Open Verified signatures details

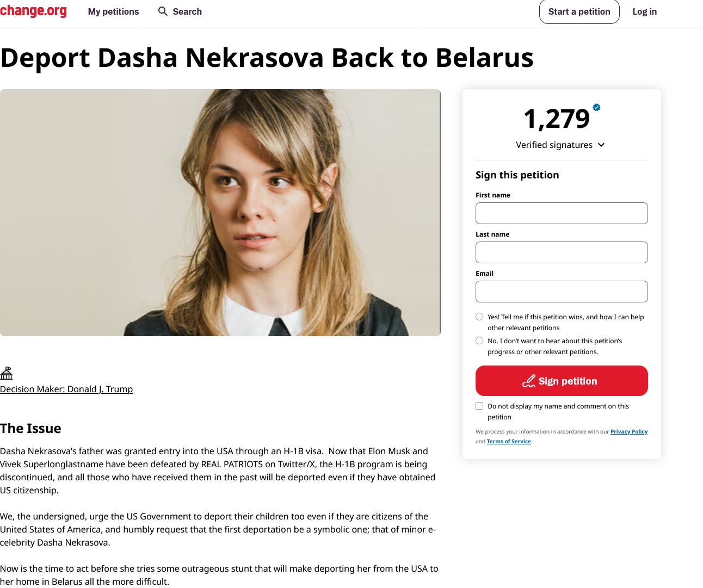tap(560, 145)
